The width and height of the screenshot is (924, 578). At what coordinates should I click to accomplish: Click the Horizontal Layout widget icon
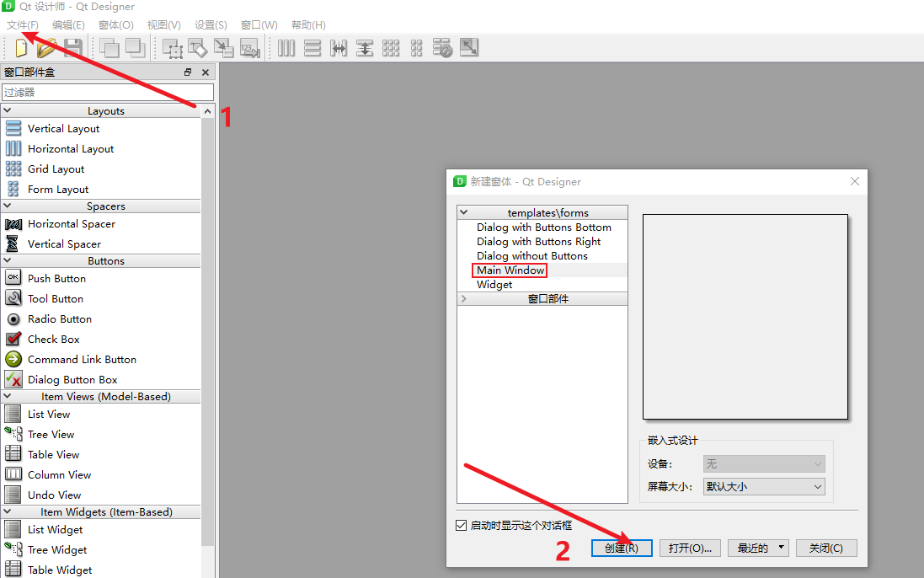point(13,148)
